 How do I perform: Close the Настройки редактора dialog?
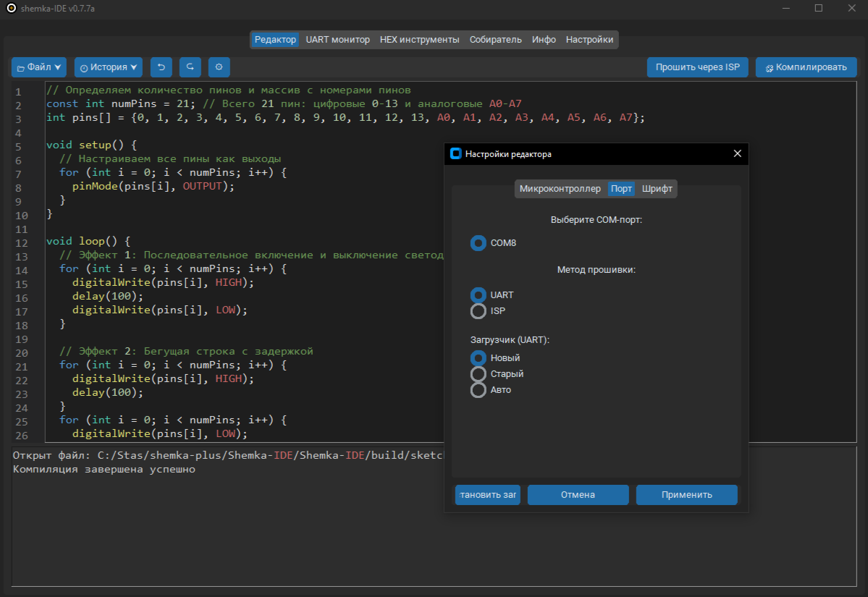point(737,153)
